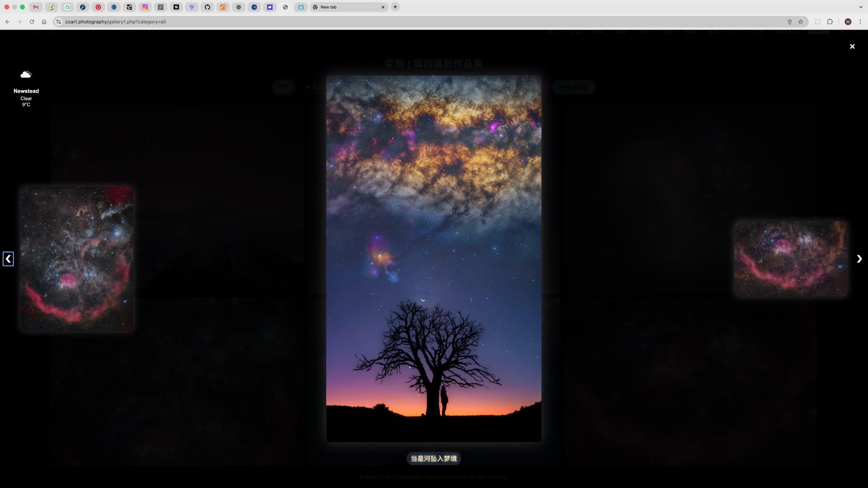Reload the gallery page
The image size is (868, 488).
point(32,22)
